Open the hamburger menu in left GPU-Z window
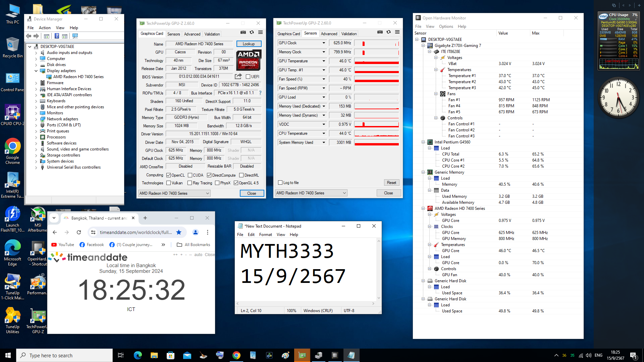This screenshot has width=644, height=362. pyautogui.click(x=261, y=33)
